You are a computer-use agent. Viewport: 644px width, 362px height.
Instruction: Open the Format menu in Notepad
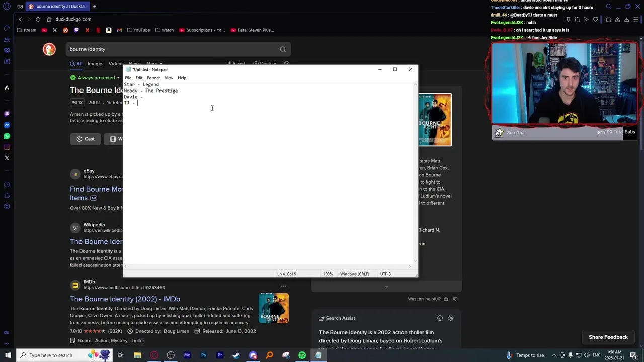pyautogui.click(x=153, y=78)
